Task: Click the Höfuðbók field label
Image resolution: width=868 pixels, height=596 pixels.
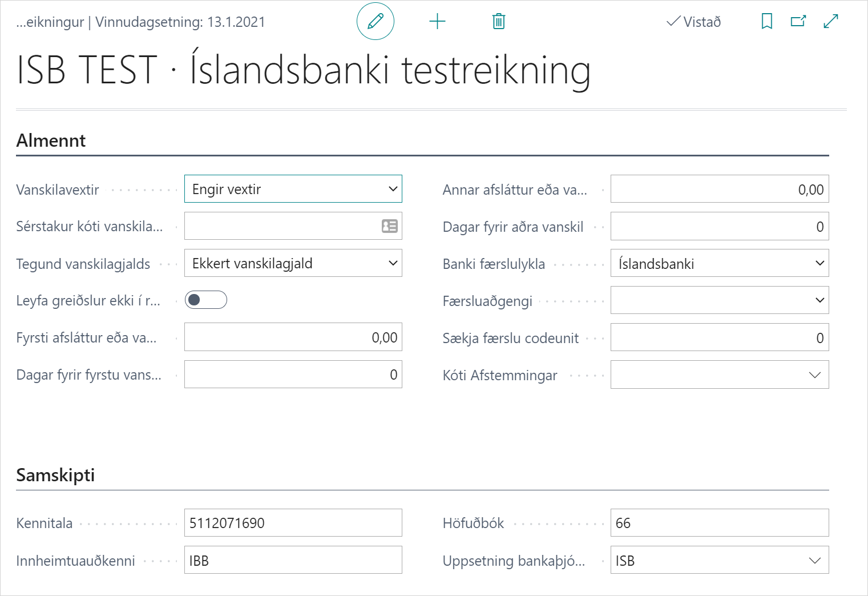Action: (473, 523)
